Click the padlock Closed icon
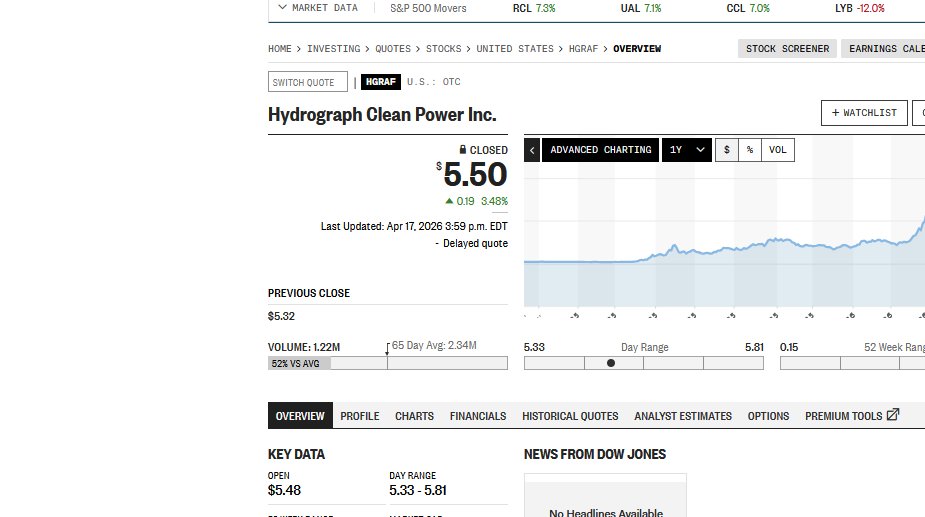 (x=462, y=149)
